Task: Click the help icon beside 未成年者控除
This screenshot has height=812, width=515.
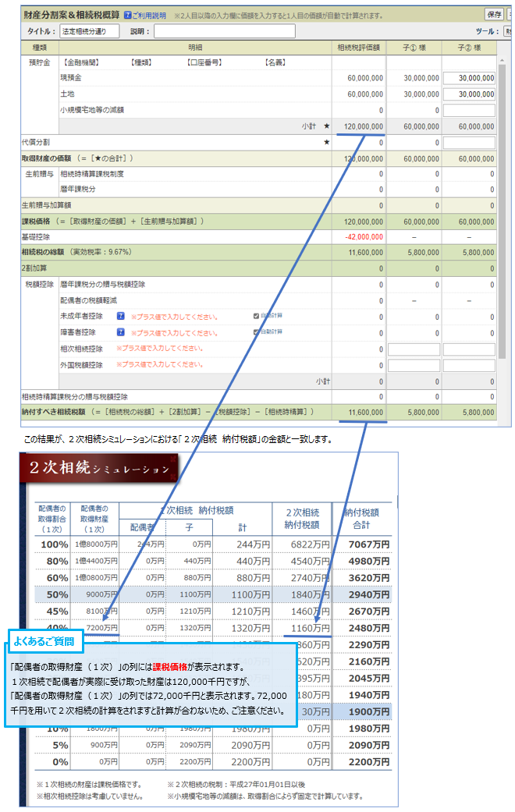Action: (121, 317)
